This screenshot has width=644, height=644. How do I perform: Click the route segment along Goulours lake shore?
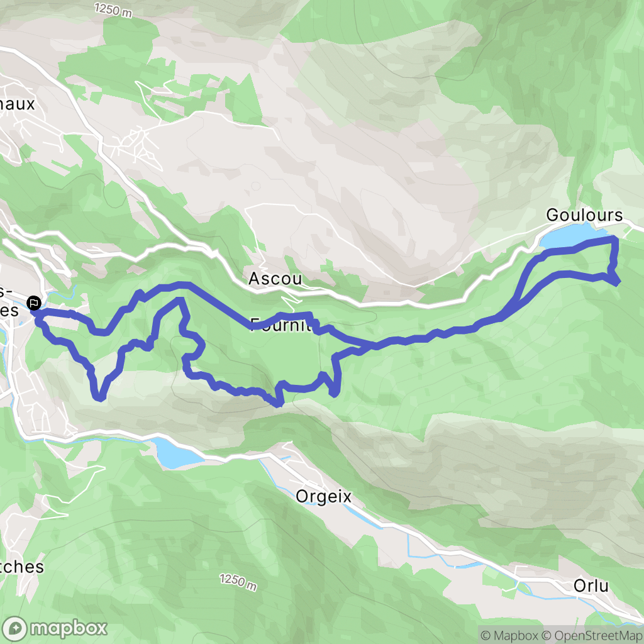[x=575, y=248]
